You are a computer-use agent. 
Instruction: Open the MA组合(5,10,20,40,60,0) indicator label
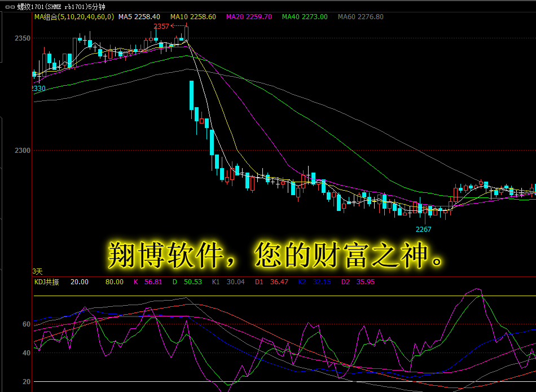[x=74, y=17]
